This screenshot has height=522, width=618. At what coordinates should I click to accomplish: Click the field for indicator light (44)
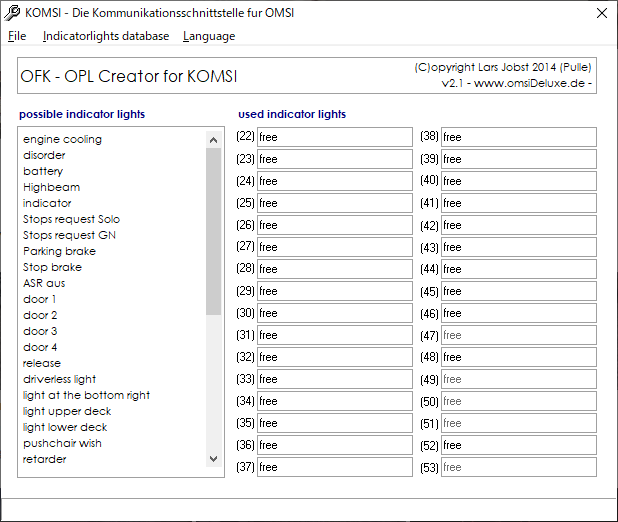pyautogui.click(x=519, y=269)
